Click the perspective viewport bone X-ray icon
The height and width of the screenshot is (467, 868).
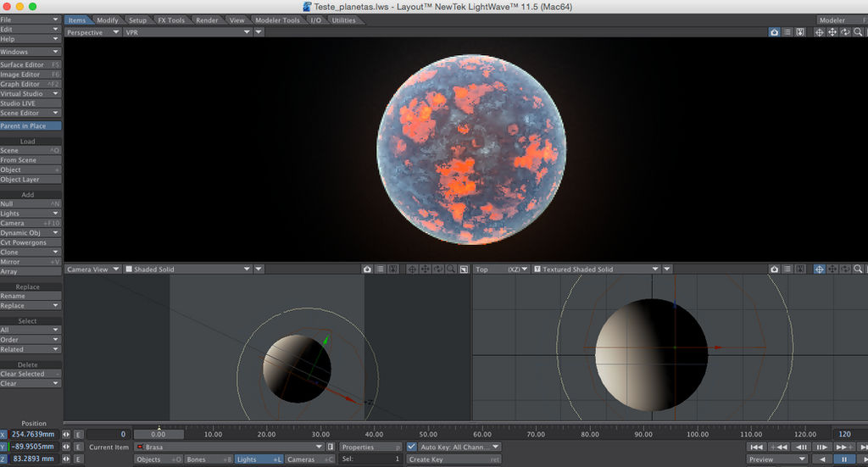tap(800, 32)
